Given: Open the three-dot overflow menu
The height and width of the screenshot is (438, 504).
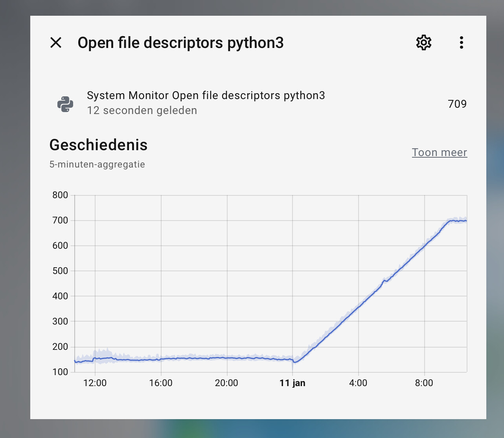Looking at the screenshot, I should pos(461,42).
